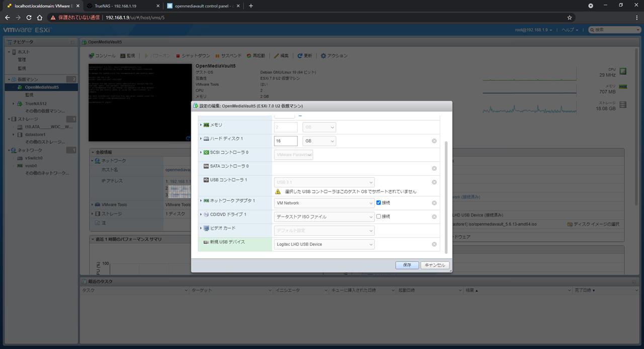The height and width of the screenshot is (349, 644).
Task: Click the Restart toolbar button
Action: tap(256, 55)
